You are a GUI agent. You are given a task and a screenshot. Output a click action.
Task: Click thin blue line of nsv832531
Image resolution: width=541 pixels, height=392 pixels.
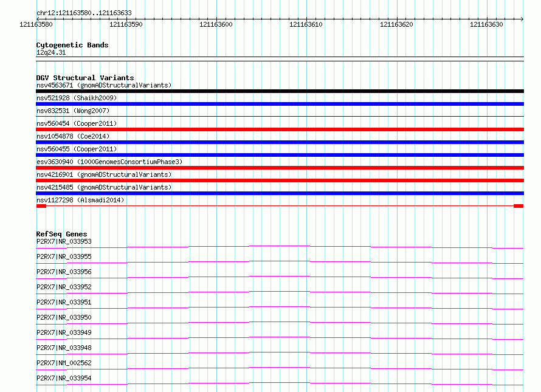point(280,117)
